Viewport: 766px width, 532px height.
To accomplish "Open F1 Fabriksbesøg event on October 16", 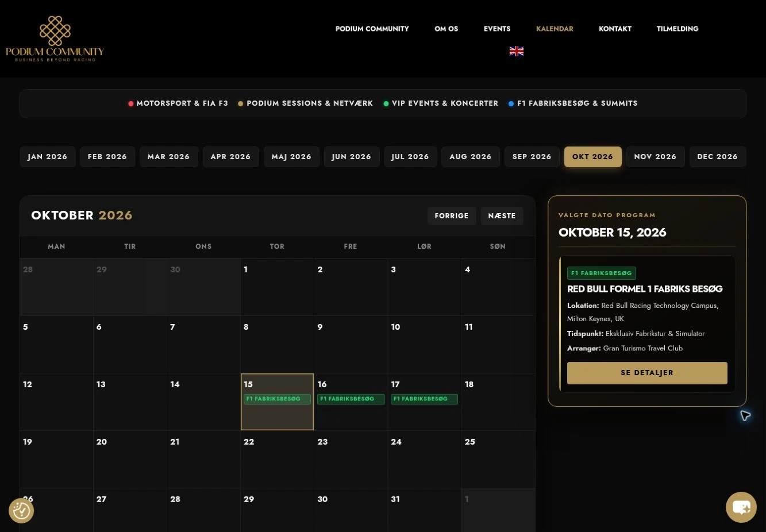I will coord(351,399).
